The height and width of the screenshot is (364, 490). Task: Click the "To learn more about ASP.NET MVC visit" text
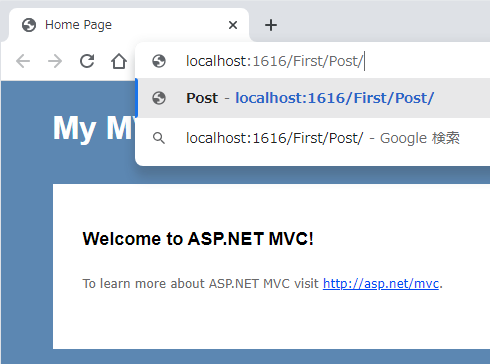201,284
